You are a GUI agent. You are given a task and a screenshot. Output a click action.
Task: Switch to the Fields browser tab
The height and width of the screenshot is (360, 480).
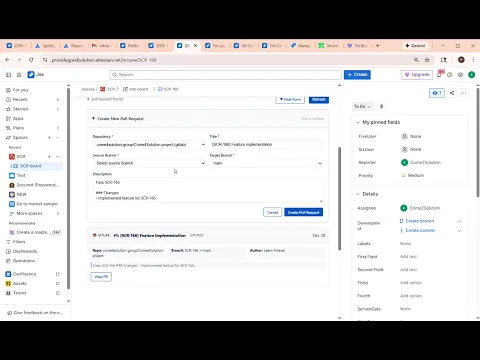(x=129, y=46)
